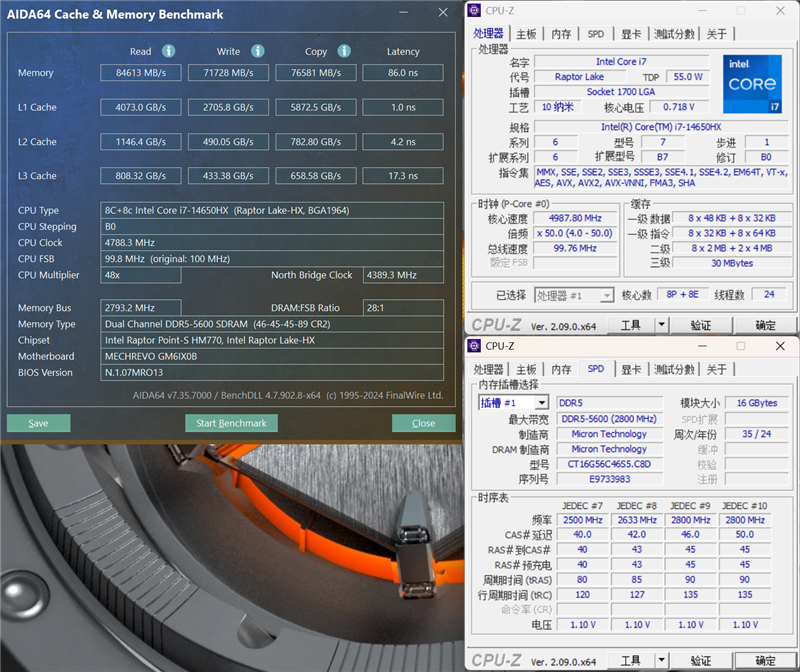Close the AIDA64 benchmark window with X
Image resolution: width=800 pixels, height=672 pixels.
click(443, 12)
